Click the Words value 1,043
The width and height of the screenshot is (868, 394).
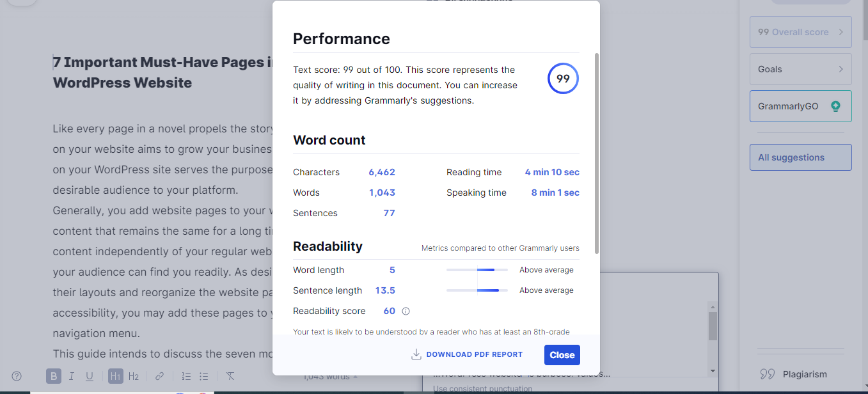click(382, 193)
